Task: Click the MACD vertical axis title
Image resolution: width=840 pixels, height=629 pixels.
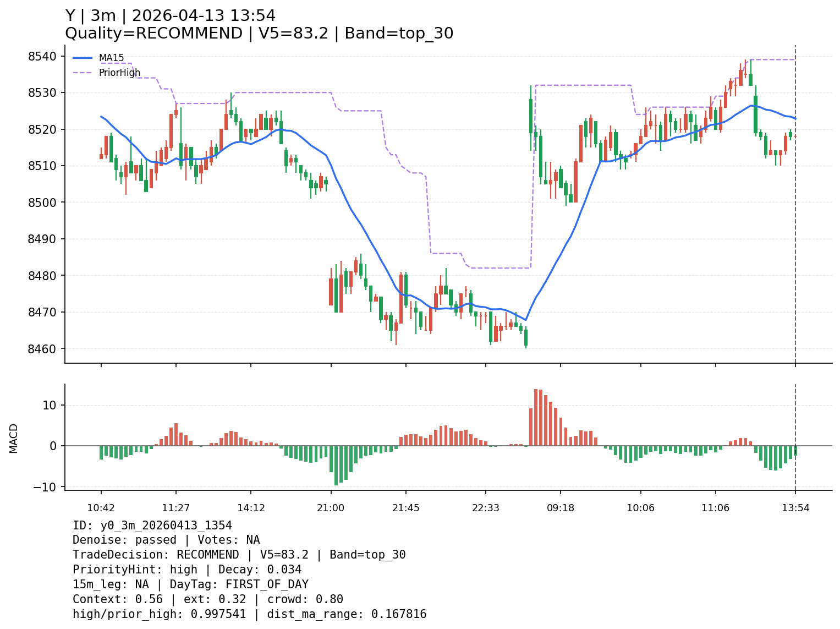Action: [14, 438]
